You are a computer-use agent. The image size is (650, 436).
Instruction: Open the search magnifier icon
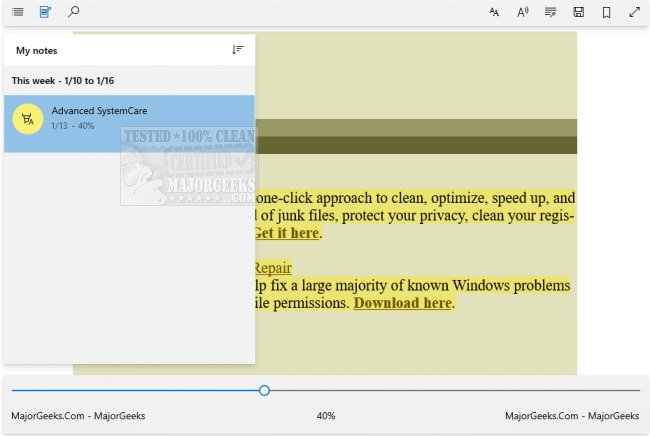73,12
